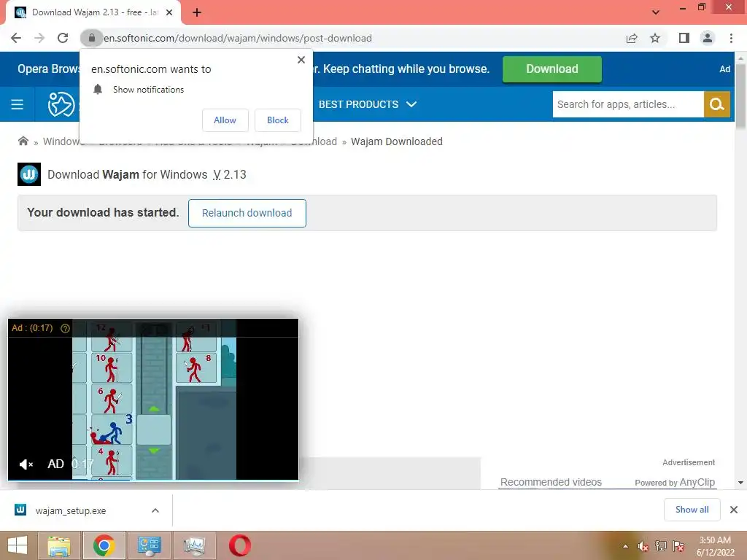Go to the home breadcrumb icon
The image size is (747, 560).
pos(23,141)
